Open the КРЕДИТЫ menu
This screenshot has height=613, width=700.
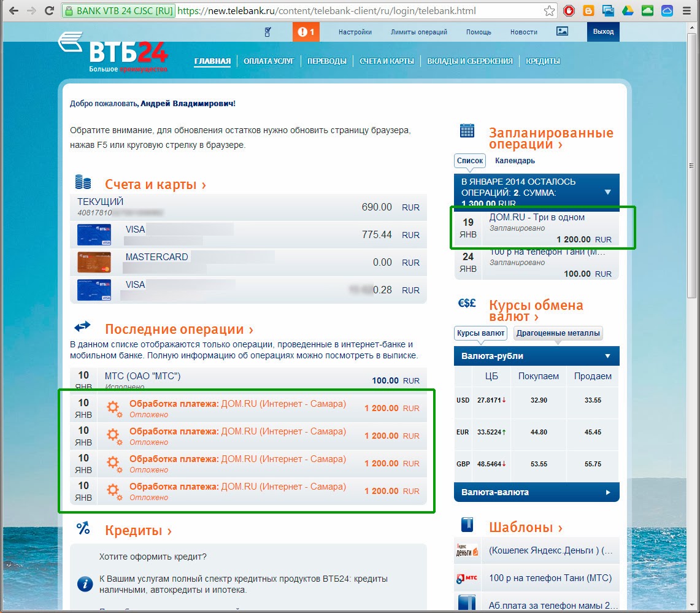tap(543, 61)
